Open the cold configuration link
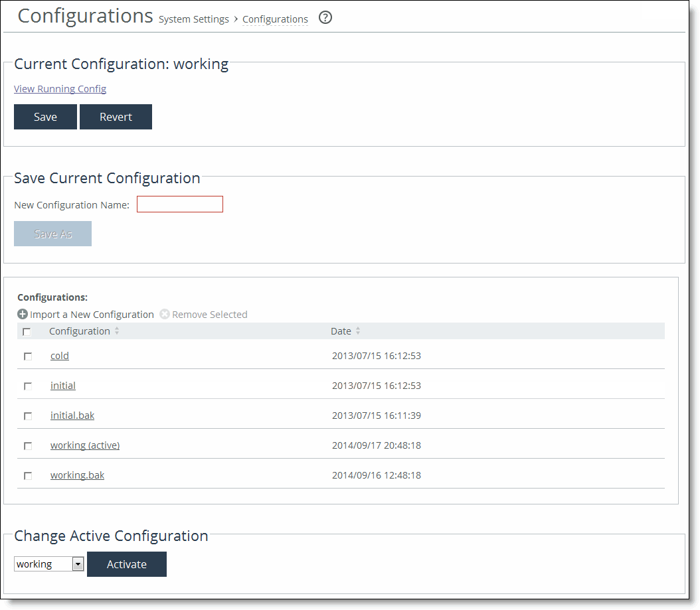This screenshot has height=610, width=700. pyautogui.click(x=59, y=355)
